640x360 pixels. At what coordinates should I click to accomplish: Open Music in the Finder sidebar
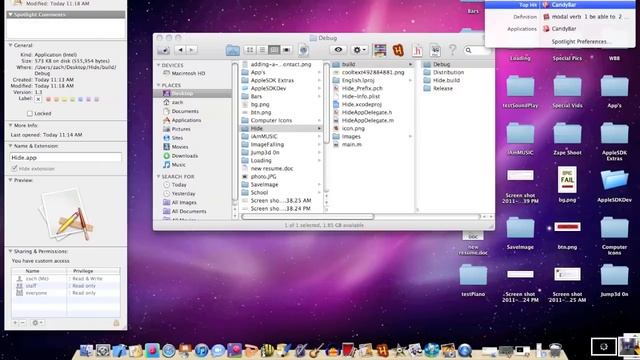tap(178, 164)
